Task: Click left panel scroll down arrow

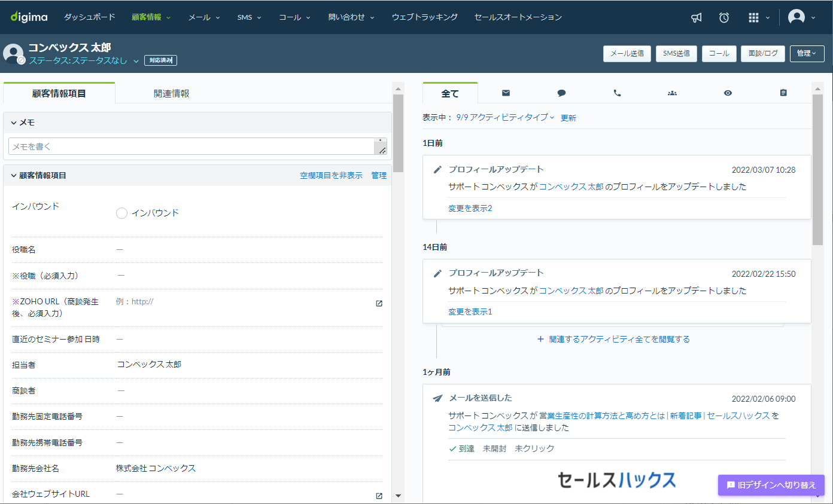Action: [x=398, y=496]
